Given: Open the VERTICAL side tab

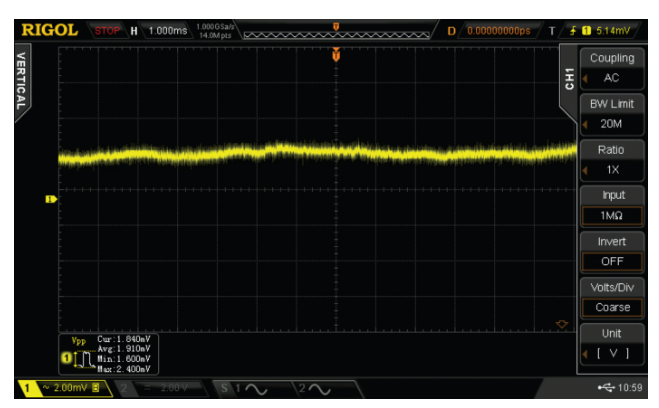Looking at the screenshot, I should click(22, 81).
